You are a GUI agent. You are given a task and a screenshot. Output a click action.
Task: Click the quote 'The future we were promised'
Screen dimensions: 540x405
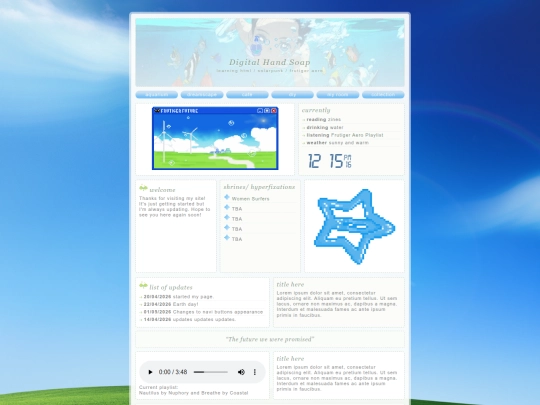click(x=270, y=339)
